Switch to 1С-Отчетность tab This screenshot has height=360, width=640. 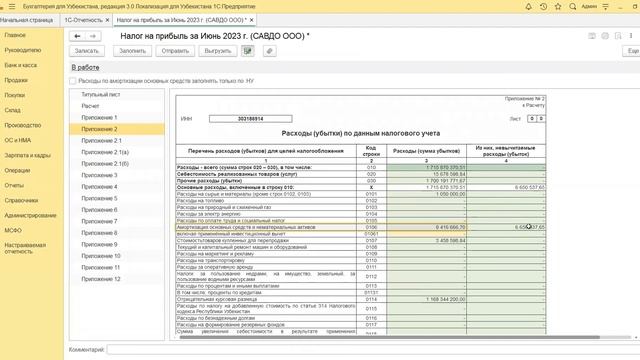pyautogui.click(x=83, y=20)
